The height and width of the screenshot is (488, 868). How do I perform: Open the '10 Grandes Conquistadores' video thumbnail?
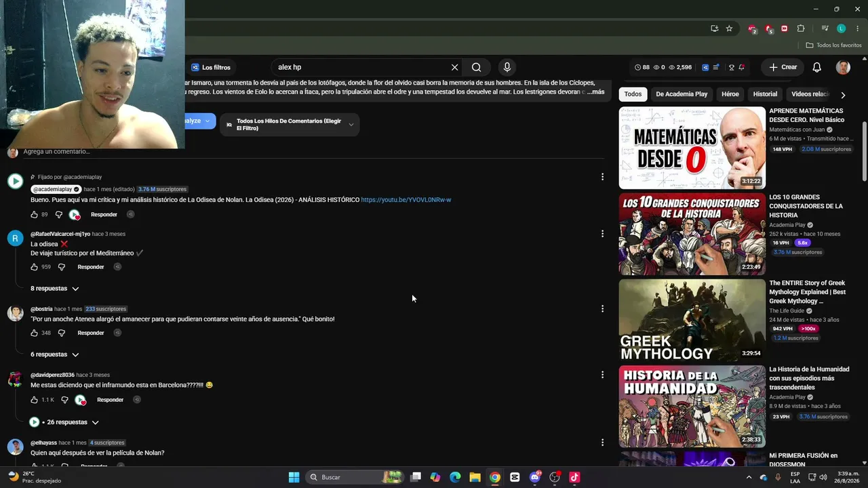(x=692, y=235)
